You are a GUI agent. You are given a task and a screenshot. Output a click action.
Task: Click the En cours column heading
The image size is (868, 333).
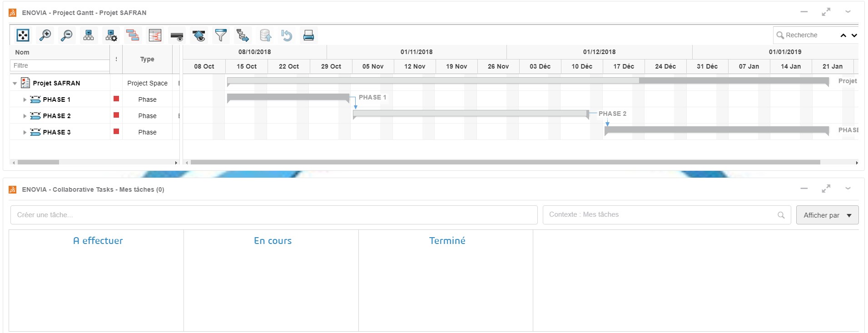pyautogui.click(x=273, y=241)
